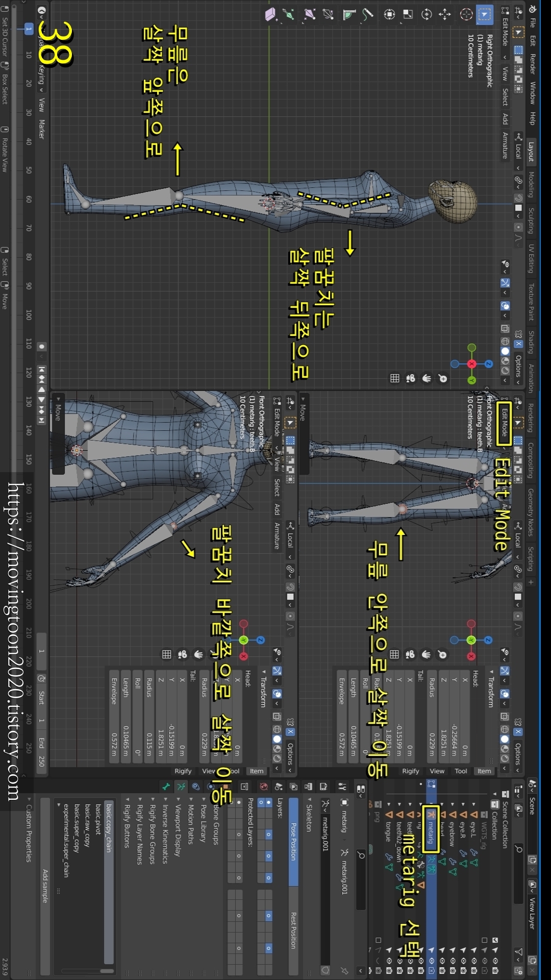
Task: Expand the Motion Paths panel
Action: (191, 821)
